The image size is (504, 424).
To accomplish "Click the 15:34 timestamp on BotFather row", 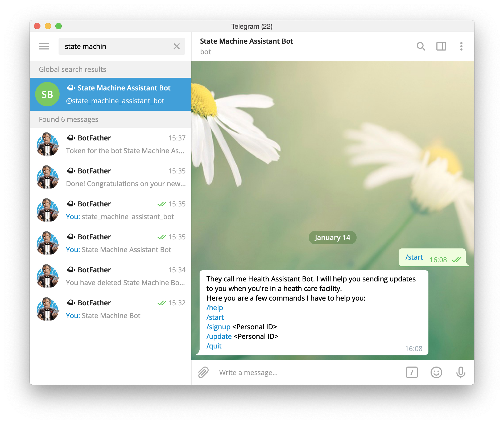I will (177, 270).
